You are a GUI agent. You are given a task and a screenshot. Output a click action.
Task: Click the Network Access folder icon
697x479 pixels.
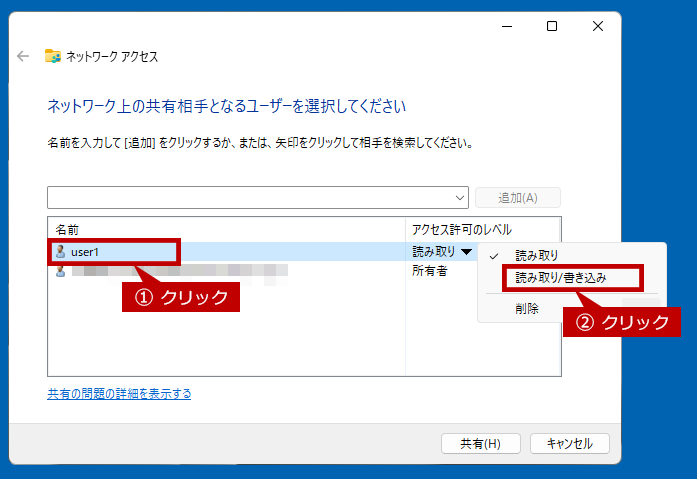pos(53,56)
